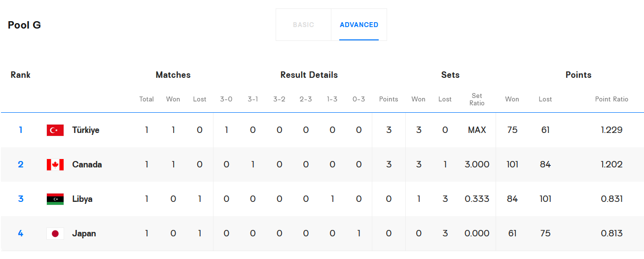Image resolution: width=644 pixels, height=259 pixels.
Task: Click the Libya flag icon
Action: (x=55, y=199)
